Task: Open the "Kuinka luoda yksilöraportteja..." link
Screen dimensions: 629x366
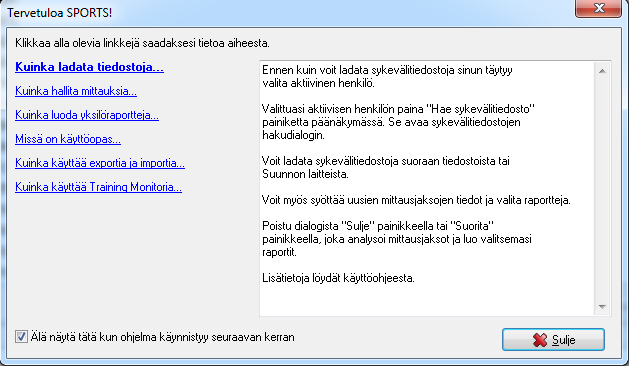Action: pos(87,115)
